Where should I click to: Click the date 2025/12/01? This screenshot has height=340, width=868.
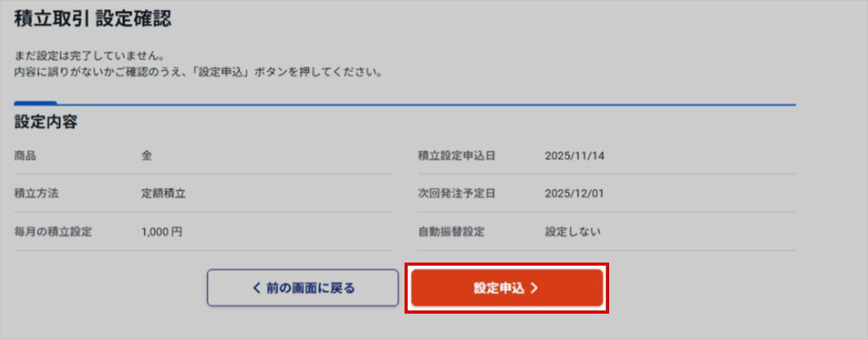[574, 194]
